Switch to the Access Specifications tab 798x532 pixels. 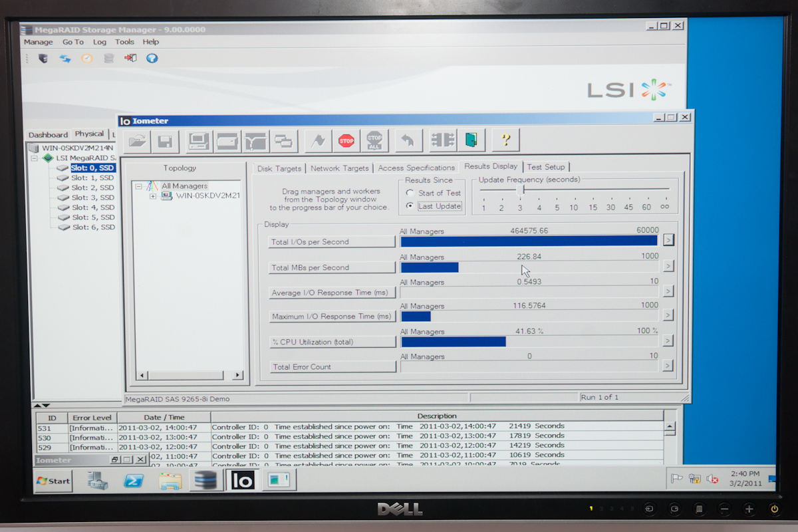click(x=416, y=168)
